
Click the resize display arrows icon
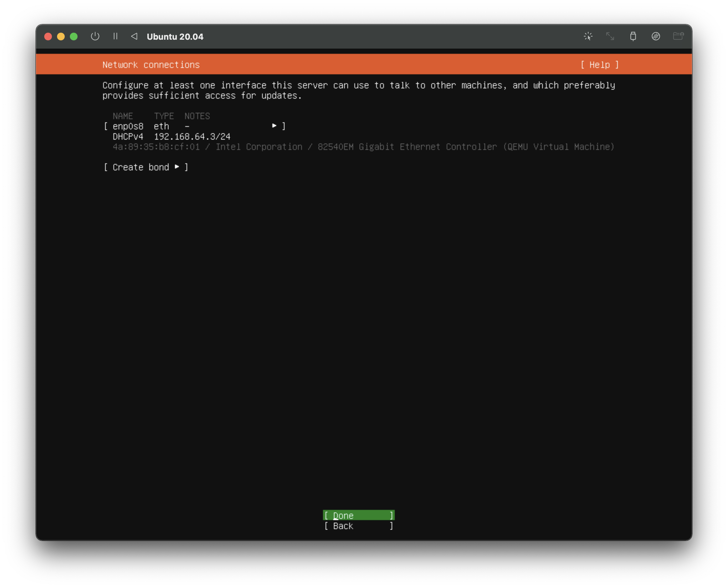610,36
